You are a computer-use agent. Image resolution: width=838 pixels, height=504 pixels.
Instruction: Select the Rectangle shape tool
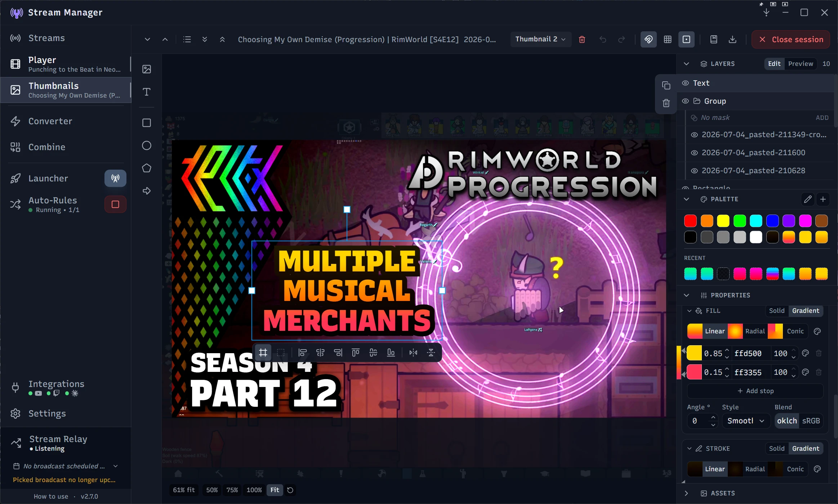point(147,123)
